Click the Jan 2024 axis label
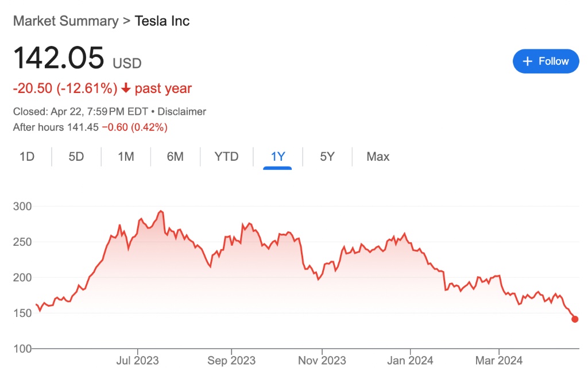This screenshot has width=588, height=379. (411, 361)
